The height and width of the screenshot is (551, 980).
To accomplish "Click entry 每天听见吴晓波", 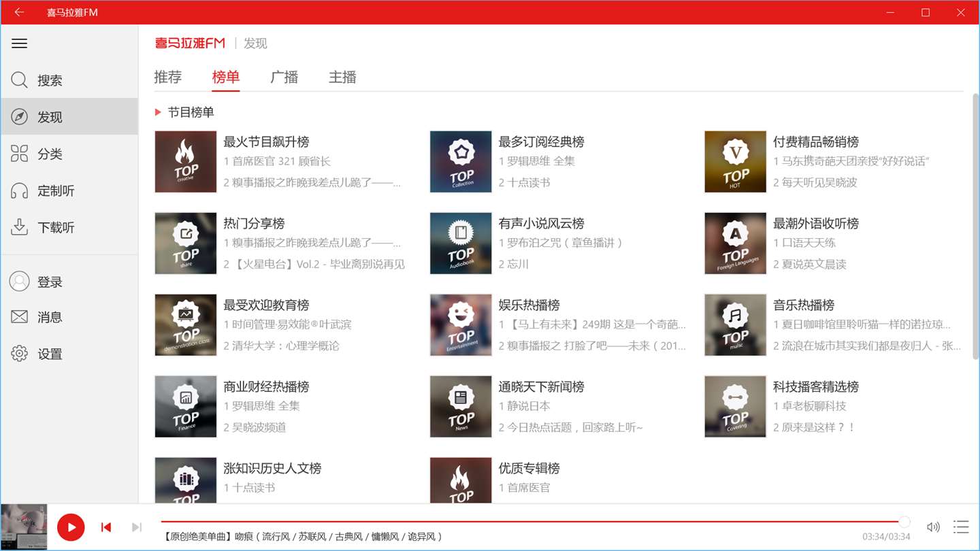I will [x=815, y=182].
